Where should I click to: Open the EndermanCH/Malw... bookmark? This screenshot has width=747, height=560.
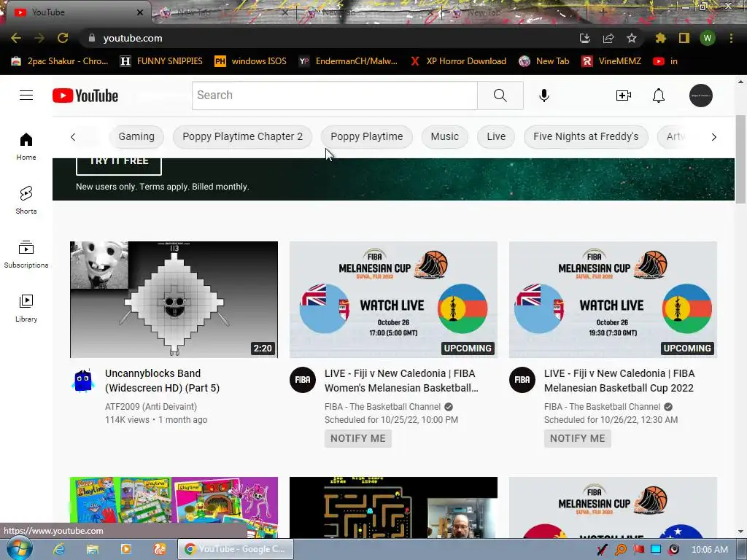(348, 61)
